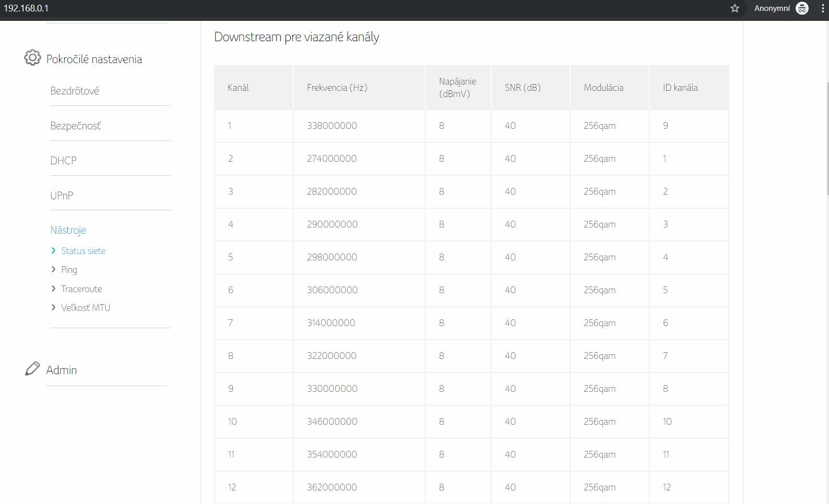This screenshot has width=829, height=504.
Task: Click the chevron beside Traceroute
Action: point(53,289)
